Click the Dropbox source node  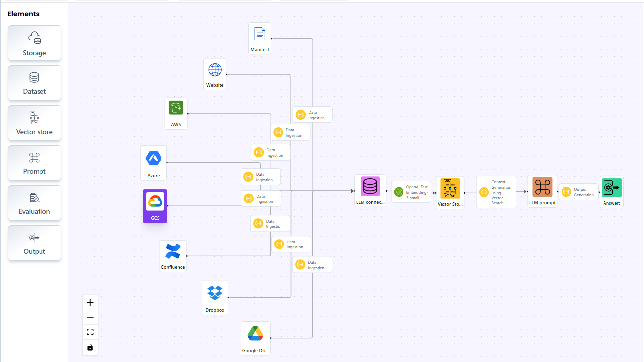click(215, 297)
